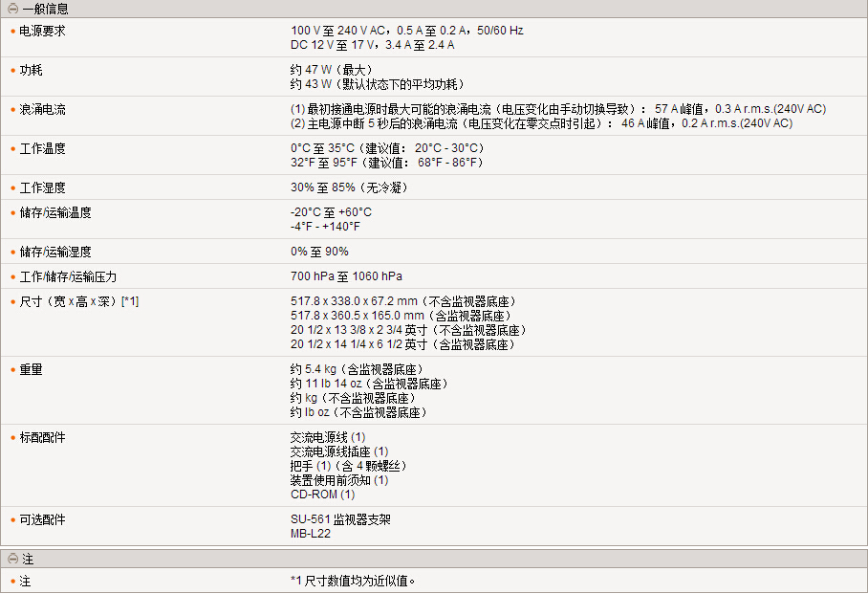Click the 工作/储存/运输压力 row label
Viewport: 868px width, 594px height.
point(68,276)
